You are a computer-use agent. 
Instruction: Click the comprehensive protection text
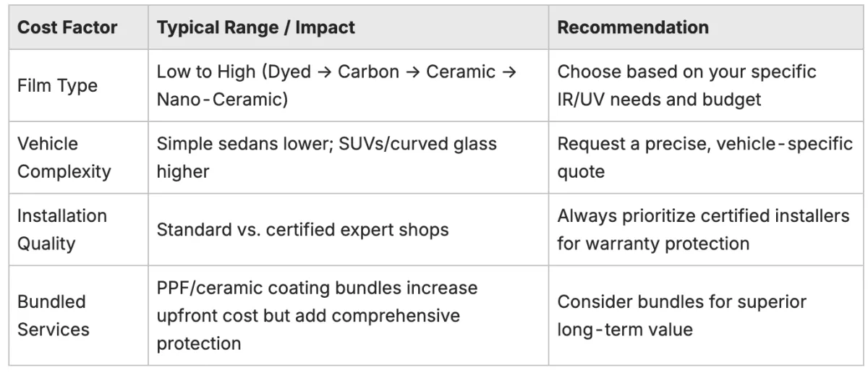coord(308,330)
